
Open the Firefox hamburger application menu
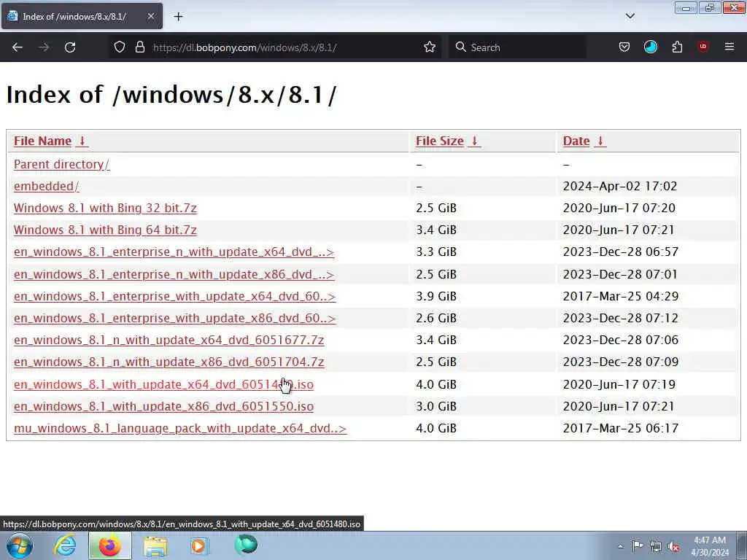point(729,47)
